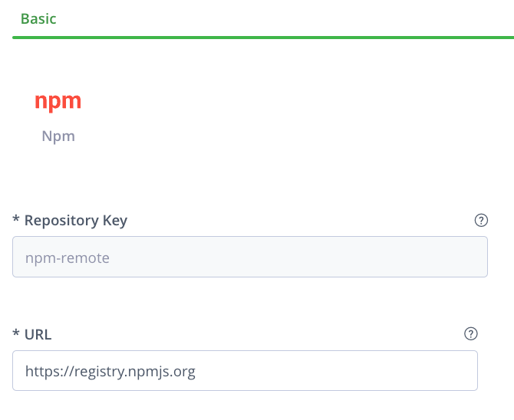Show help for Repository Key
The width and height of the screenshot is (514, 420).
[x=482, y=221]
